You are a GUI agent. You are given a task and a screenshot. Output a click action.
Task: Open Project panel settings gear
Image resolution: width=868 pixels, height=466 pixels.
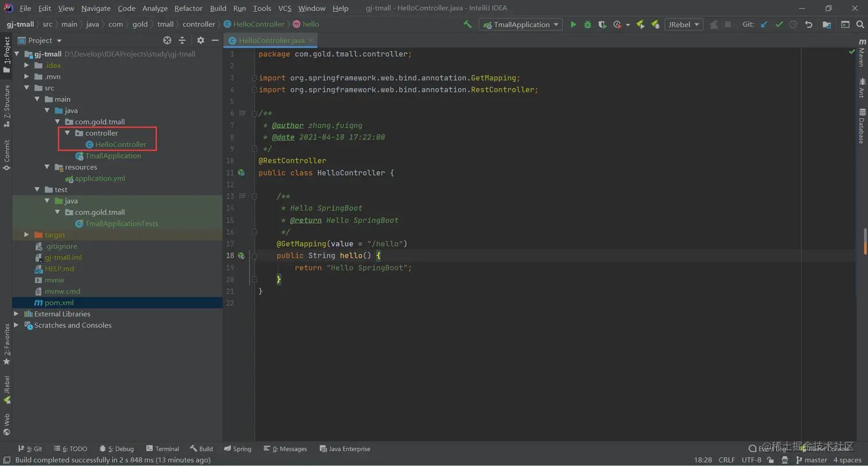(200, 40)
